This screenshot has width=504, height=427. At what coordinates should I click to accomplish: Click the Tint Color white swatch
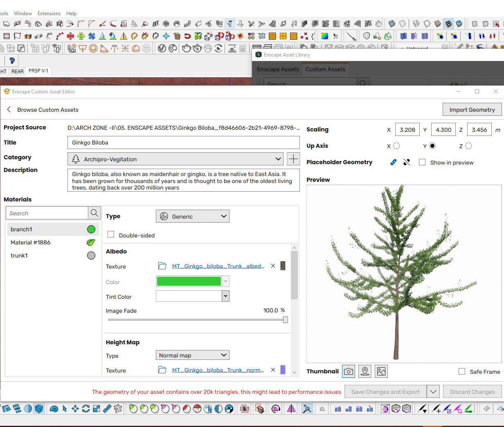pos(189,296)
